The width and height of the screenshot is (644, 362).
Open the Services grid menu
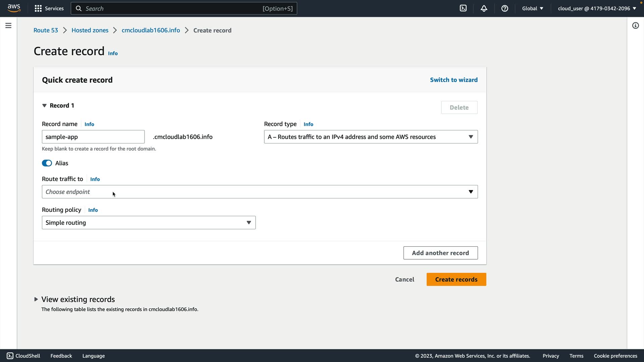coord(49,8)
